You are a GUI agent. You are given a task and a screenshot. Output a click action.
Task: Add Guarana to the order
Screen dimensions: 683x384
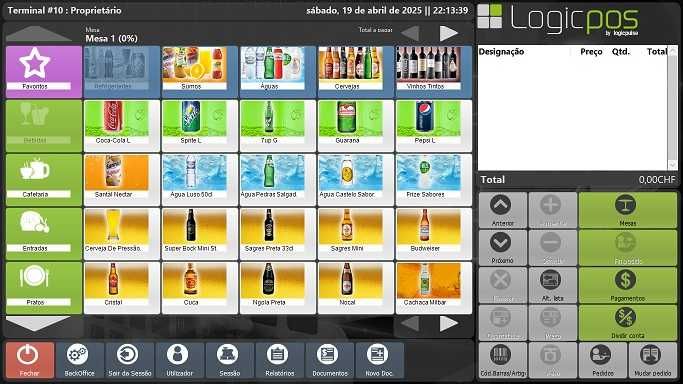355,125
